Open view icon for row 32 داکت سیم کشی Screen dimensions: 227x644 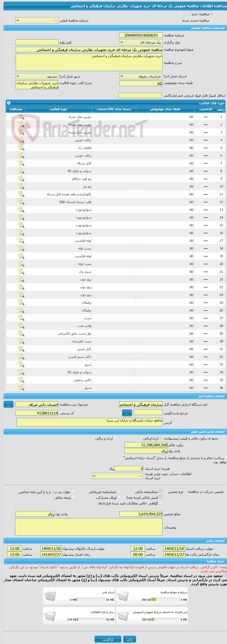(21, 357)
